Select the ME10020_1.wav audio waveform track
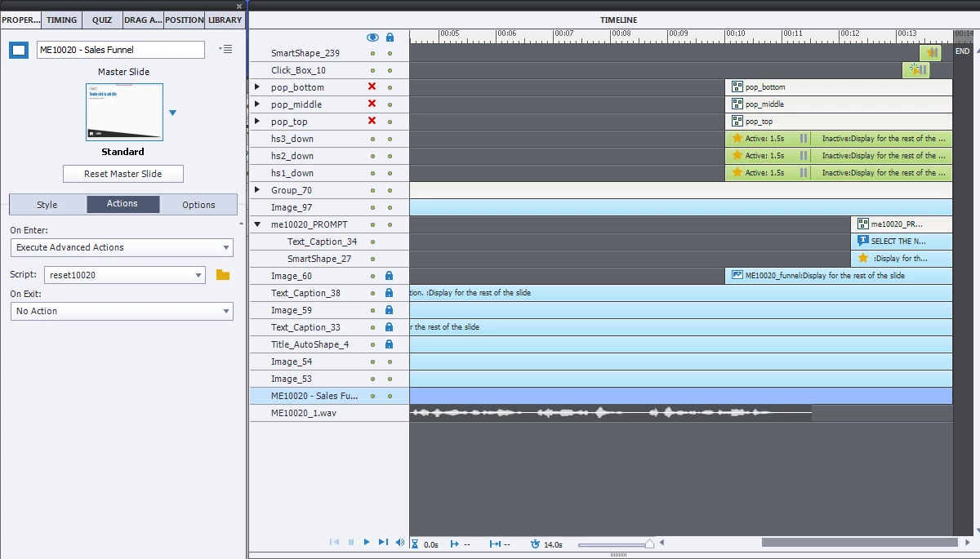 (x=611, y=413)
